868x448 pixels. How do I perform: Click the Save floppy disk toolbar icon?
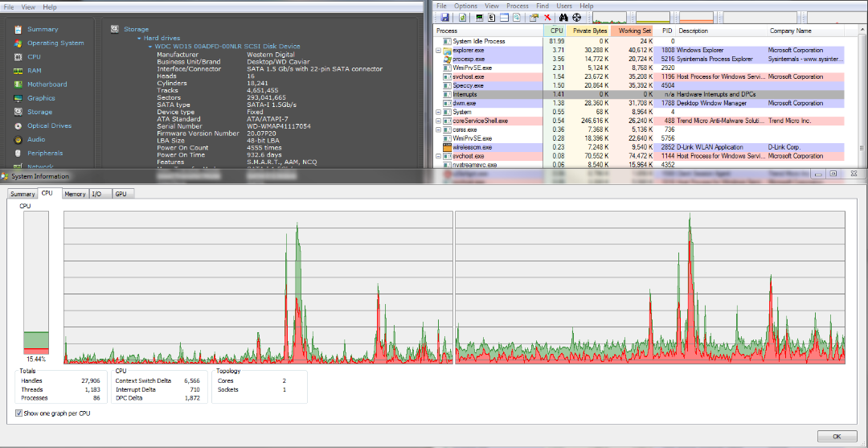tap(445, 18)
